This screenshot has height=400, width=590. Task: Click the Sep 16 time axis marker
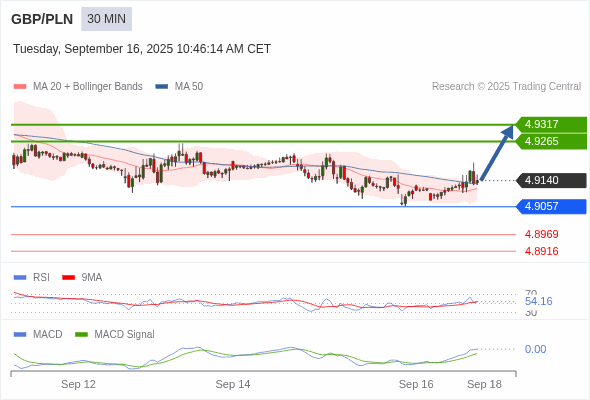click(416, 384)
